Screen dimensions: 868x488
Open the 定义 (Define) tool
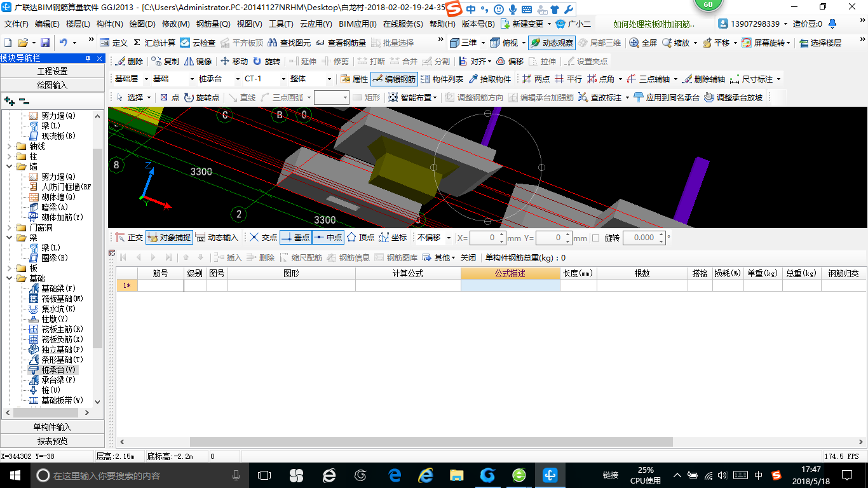coord(114,43)
